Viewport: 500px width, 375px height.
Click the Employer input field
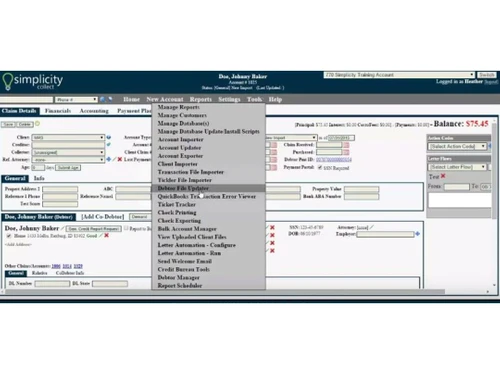click(x=385, y=234)
